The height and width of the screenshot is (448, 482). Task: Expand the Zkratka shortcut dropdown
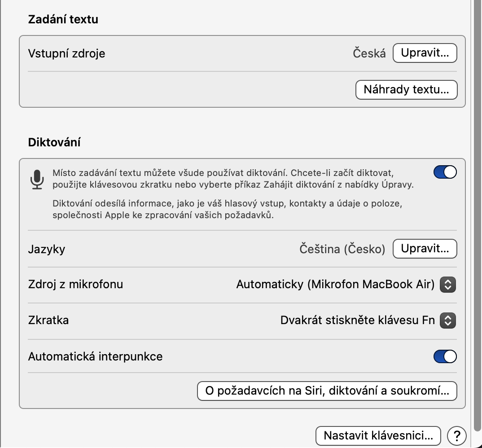click(447, 320)
